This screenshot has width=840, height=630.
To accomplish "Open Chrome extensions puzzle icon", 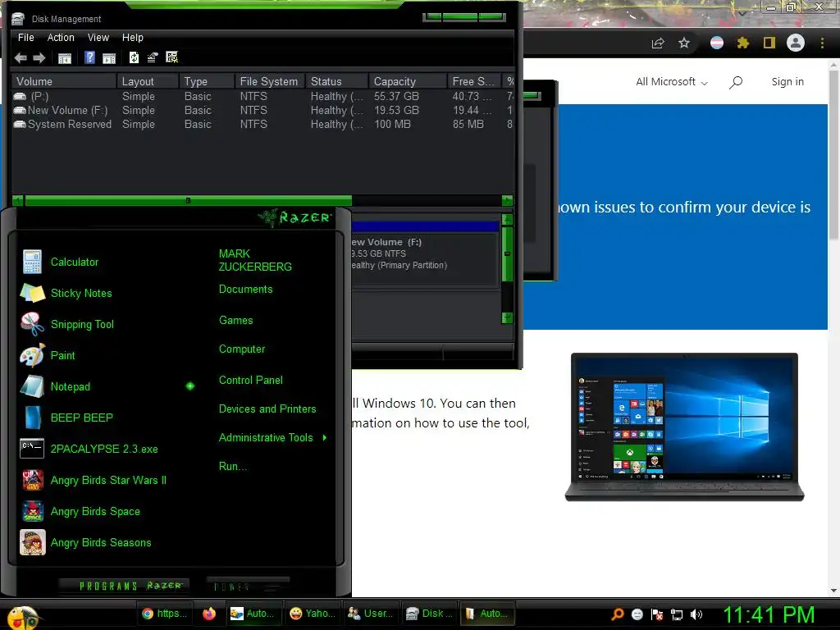I will pos(742,43).
